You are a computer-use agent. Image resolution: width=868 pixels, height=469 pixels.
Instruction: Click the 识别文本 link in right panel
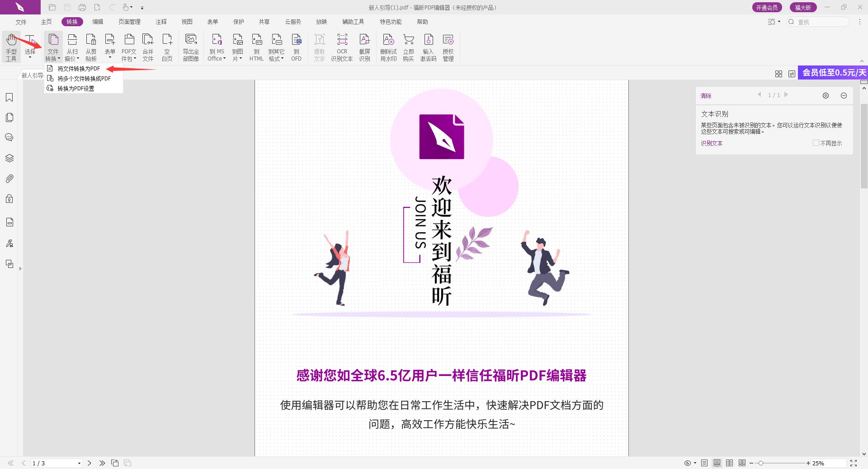pyautogui.click(x=711, y=143)
